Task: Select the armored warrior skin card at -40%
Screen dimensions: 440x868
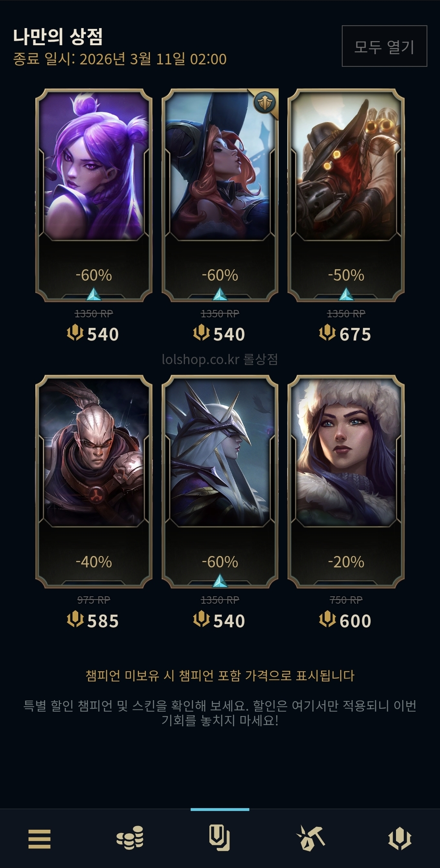Action: pos(94,481)
